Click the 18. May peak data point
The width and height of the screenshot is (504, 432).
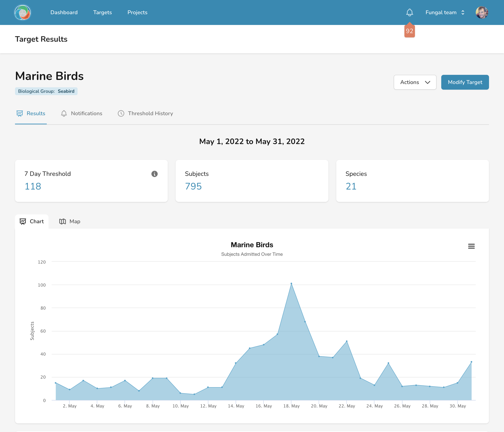click(291, 284)
